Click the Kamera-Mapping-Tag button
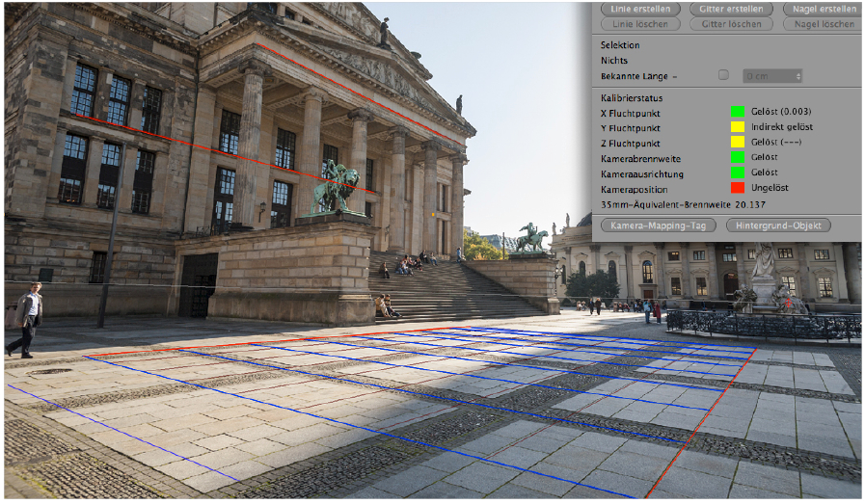Image resolution: width=865 pixels, height=504 pixels. point(658,225)
